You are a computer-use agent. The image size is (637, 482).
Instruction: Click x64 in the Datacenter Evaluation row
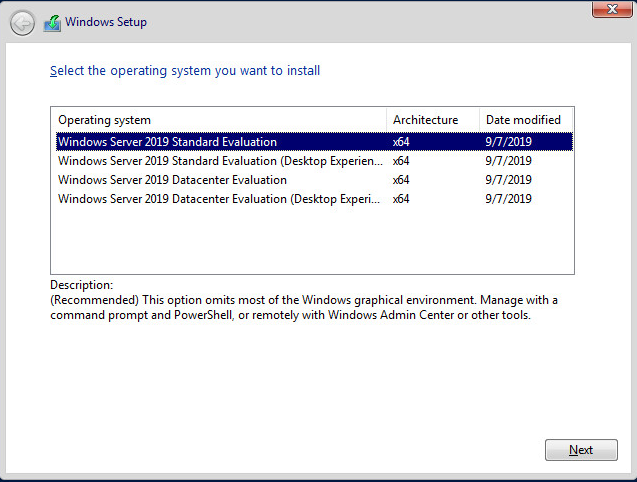(x=401, y=180)
